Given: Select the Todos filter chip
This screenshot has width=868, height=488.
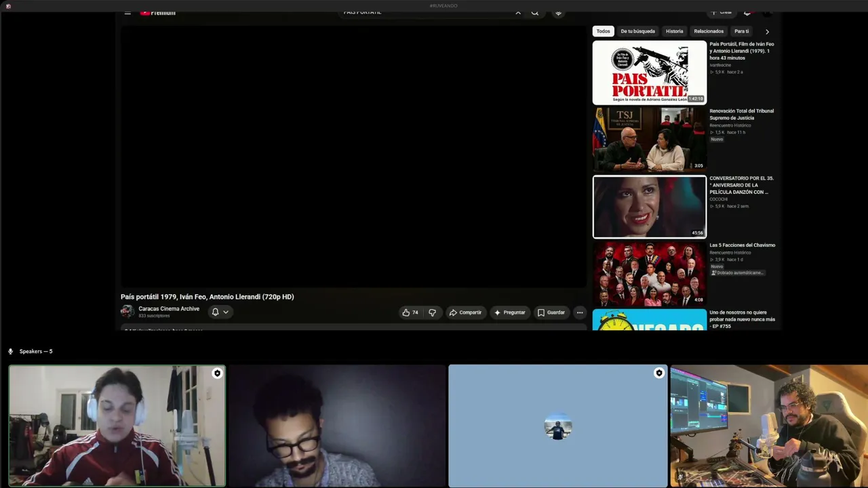Looking at the screenshot, I should pyautogui.click(x=603, y=31).
